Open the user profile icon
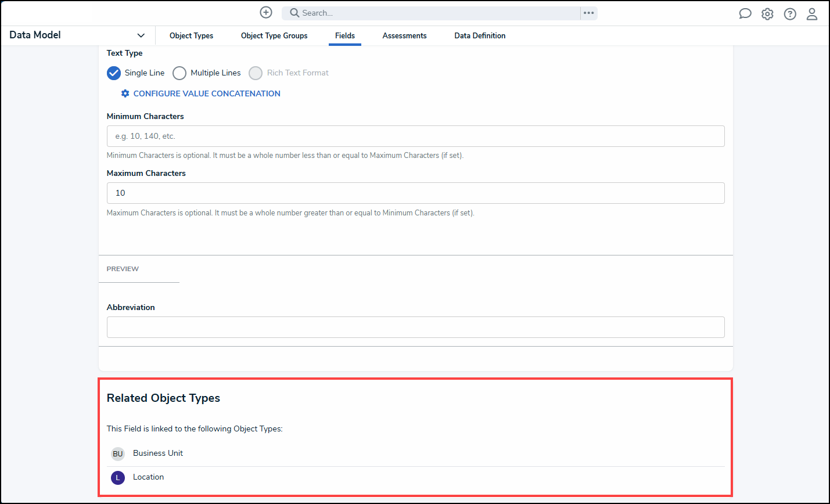This screenshot has width=830, height=504. coord(812,13)
